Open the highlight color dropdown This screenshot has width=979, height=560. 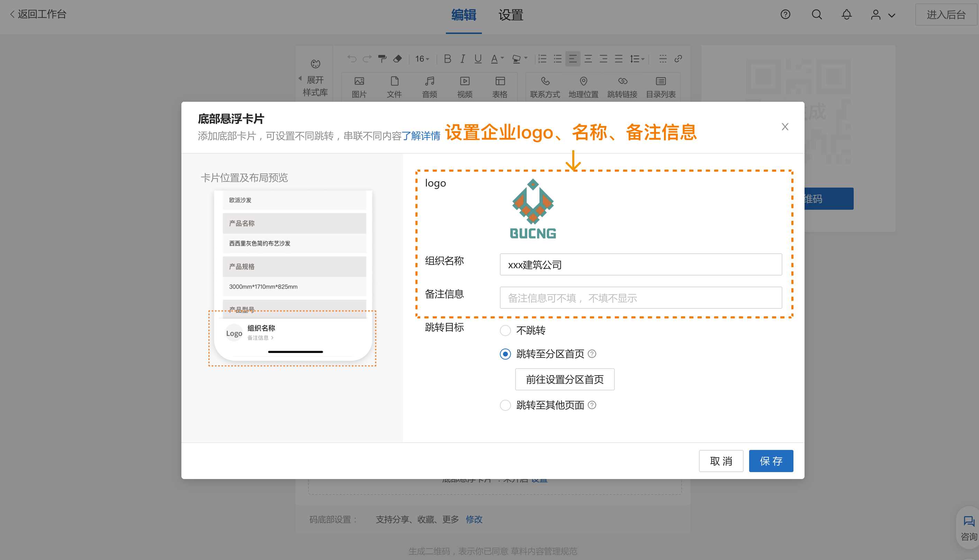click(x=520, y=58)
